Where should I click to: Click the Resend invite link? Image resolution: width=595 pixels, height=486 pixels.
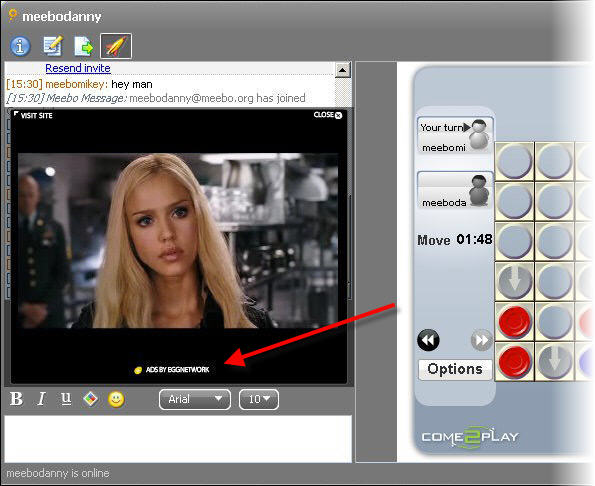tap(78, 68)
